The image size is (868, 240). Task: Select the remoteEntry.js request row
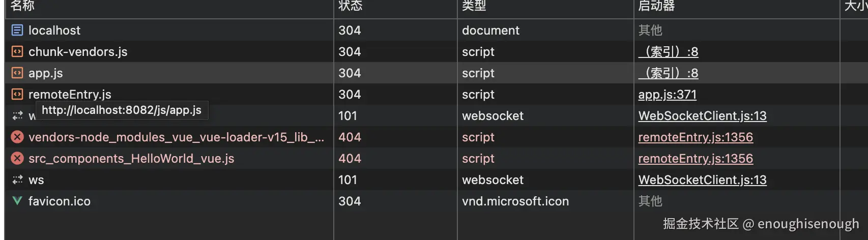coord(70,95)
